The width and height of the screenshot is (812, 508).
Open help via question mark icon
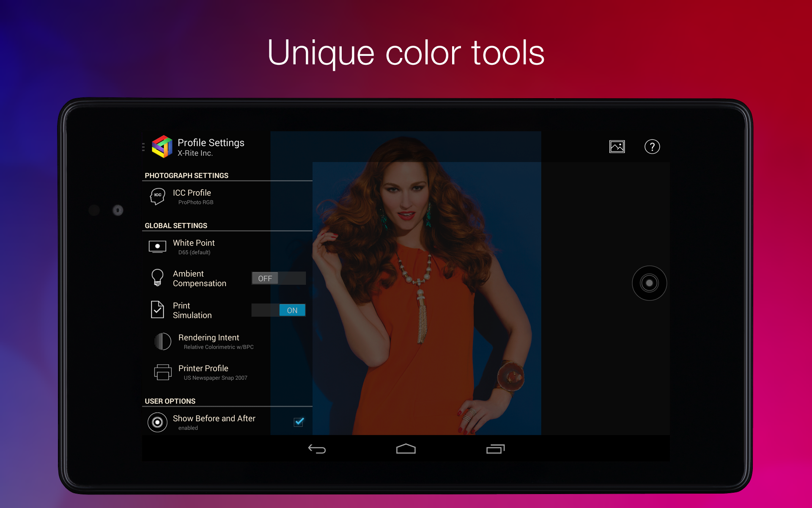(652, 147)
